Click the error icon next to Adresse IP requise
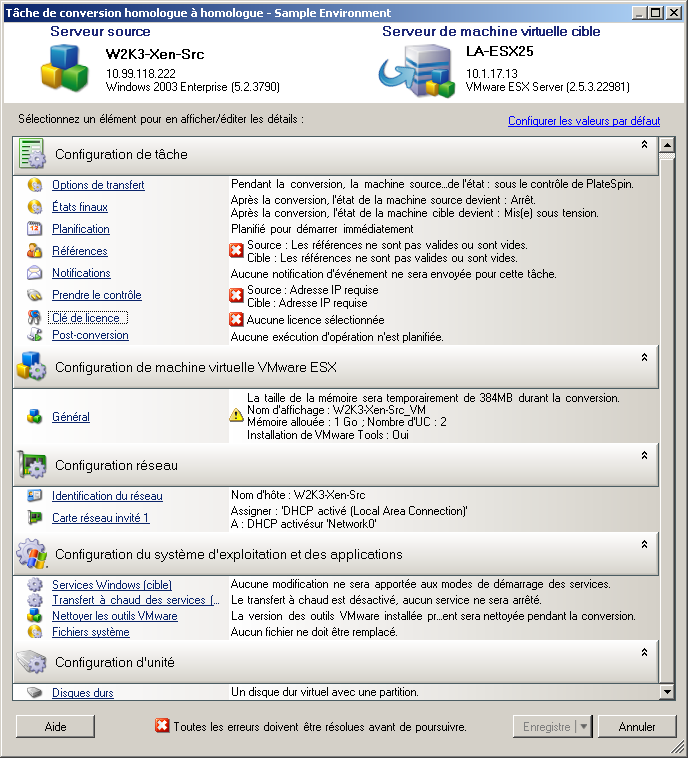Screen dimensions: 688x758 pos(236,295)
